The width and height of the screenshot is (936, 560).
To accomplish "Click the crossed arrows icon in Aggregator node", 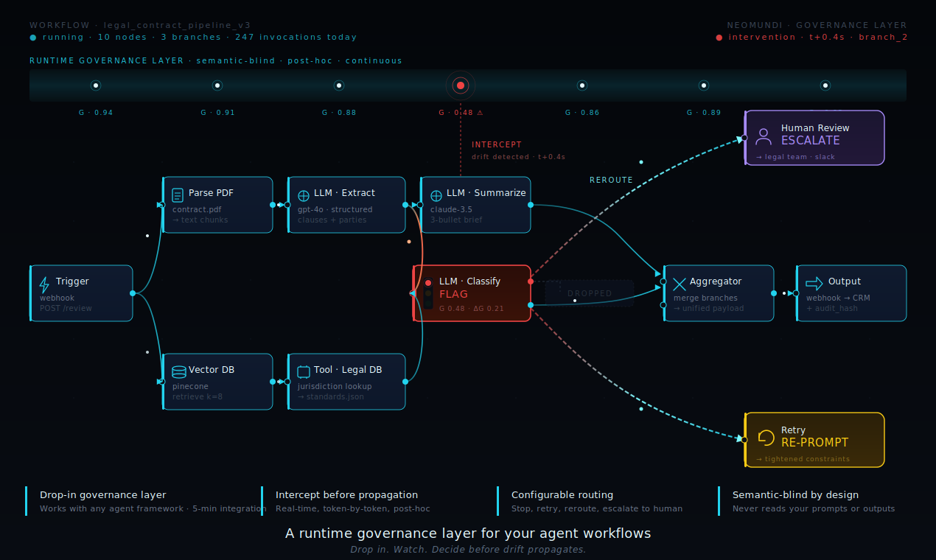I will click(x=680, y=284).
